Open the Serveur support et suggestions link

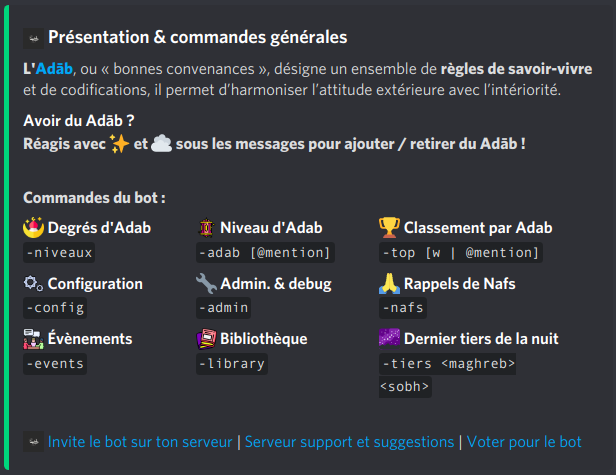348,441
